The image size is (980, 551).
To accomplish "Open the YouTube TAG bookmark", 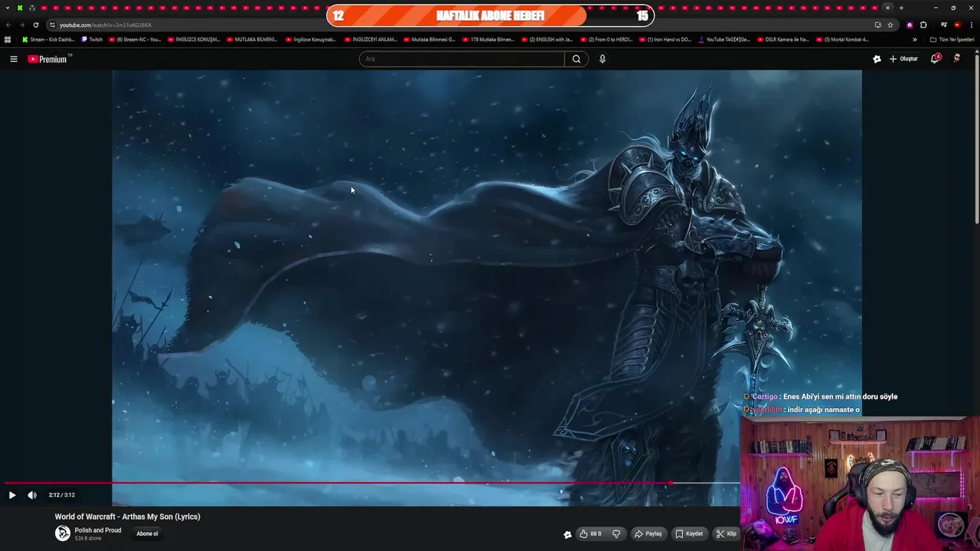I will click(724, 40).
